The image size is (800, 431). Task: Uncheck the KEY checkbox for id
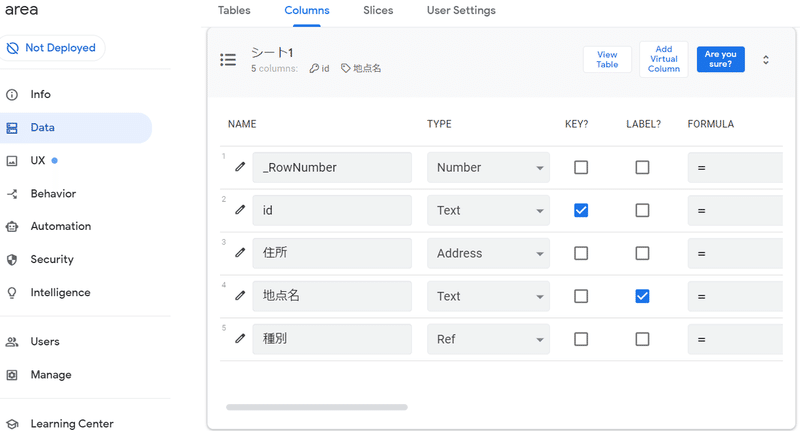pyautogui.click(x=581, y=210)
